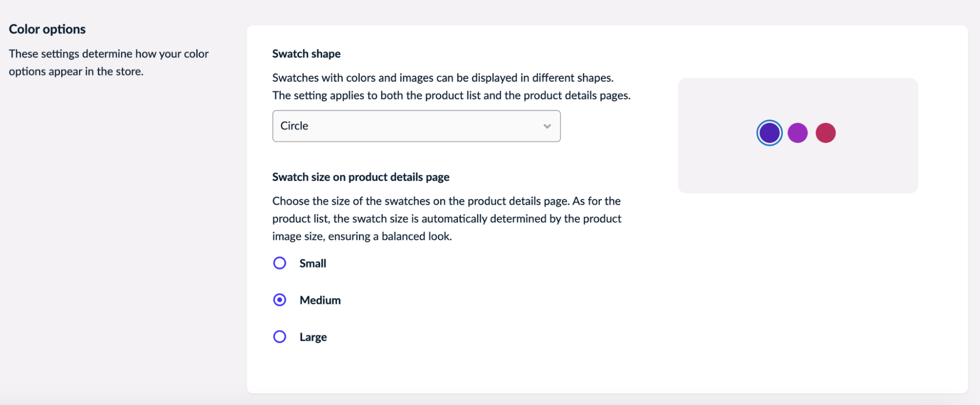This screenshot has width=980, height=405.
Task: Select the Small swatch size
Action: point(279,263)
